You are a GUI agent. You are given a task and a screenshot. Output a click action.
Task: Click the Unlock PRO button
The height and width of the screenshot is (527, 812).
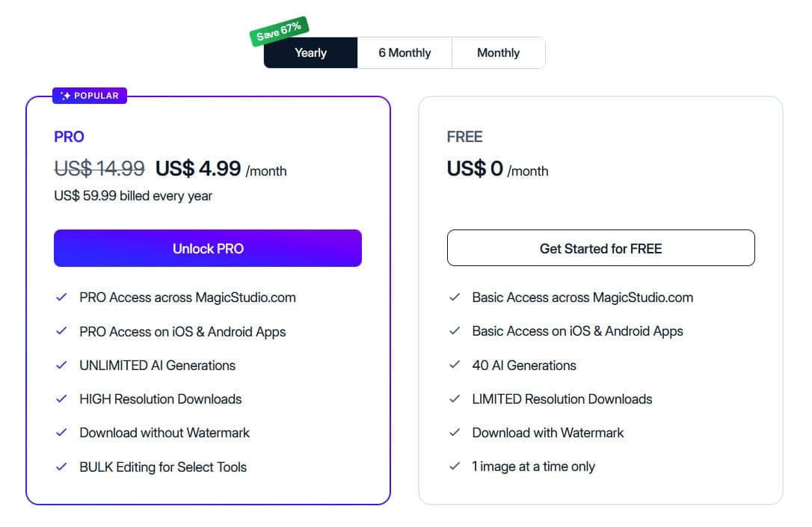(208, 248)
